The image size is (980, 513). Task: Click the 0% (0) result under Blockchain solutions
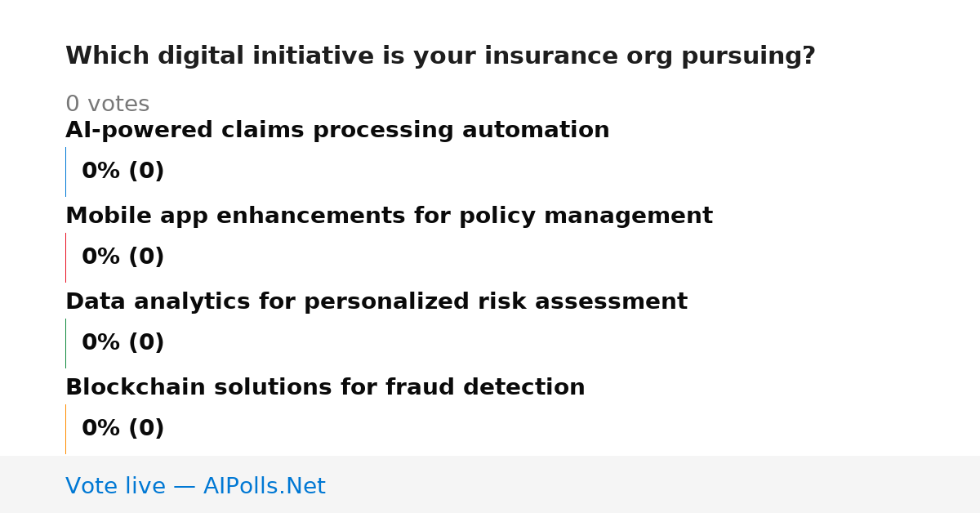pos(122,429)
